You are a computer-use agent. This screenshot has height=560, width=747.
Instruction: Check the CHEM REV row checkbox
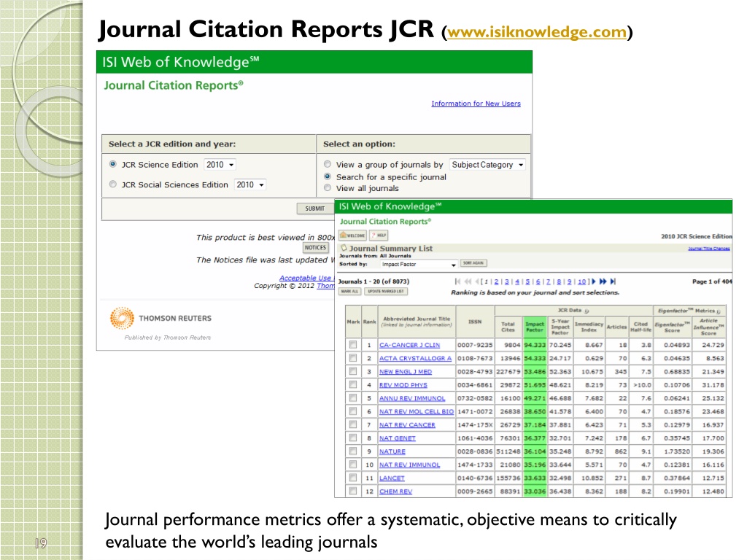[353, 491]
